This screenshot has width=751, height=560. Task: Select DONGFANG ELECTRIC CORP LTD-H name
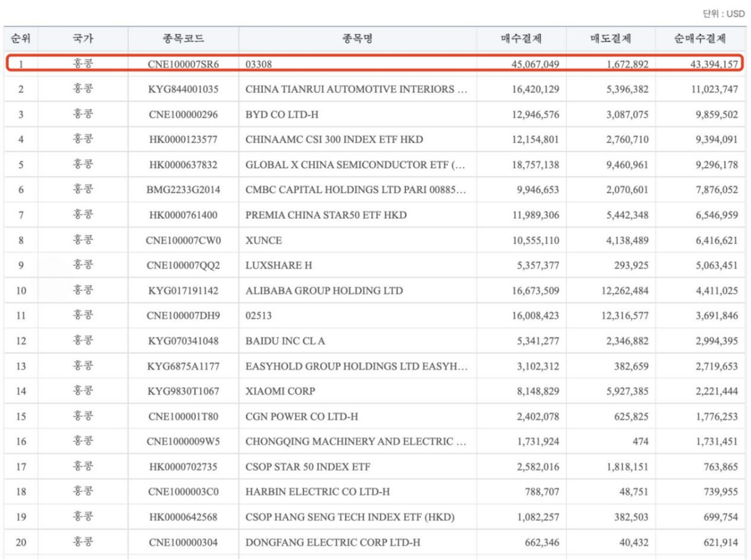(333, 543)
